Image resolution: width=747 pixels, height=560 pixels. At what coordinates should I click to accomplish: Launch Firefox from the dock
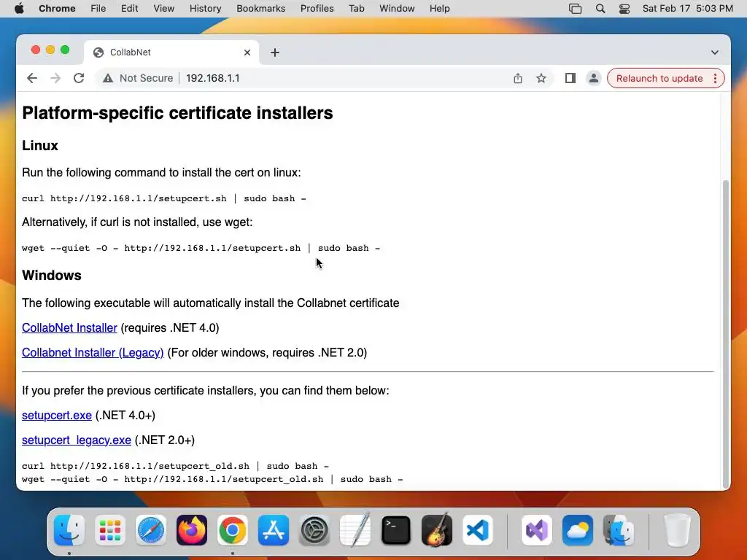click(192, 530)
